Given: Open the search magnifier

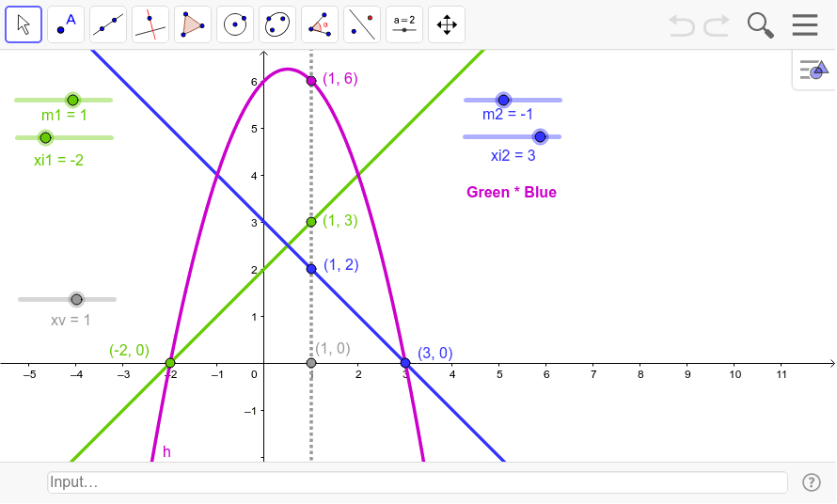Looking at the screenshot, I should 760,25.
